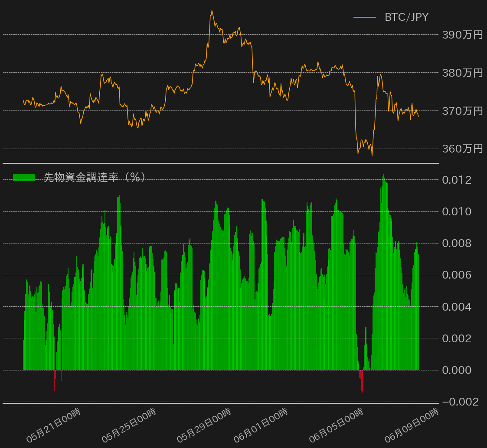Click the −0.002 funding rate axis label
This screenshot has height=448, width=487.
460,402
